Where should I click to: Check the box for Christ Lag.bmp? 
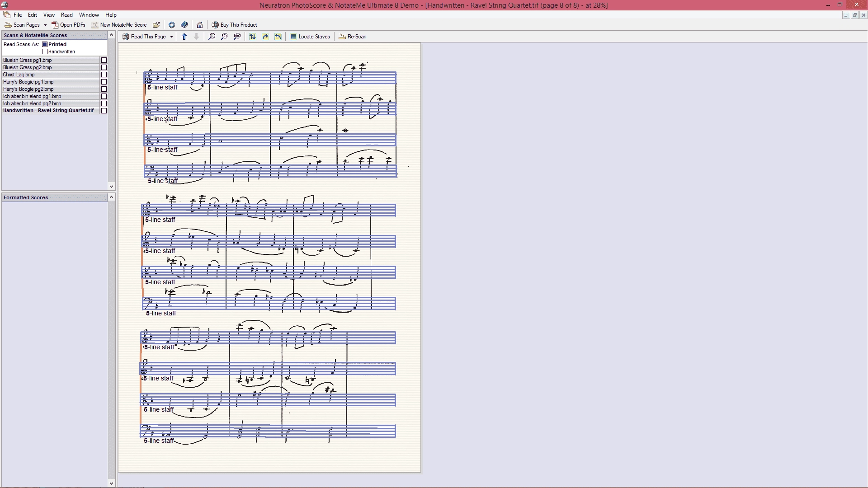click(x=104, y=75)
